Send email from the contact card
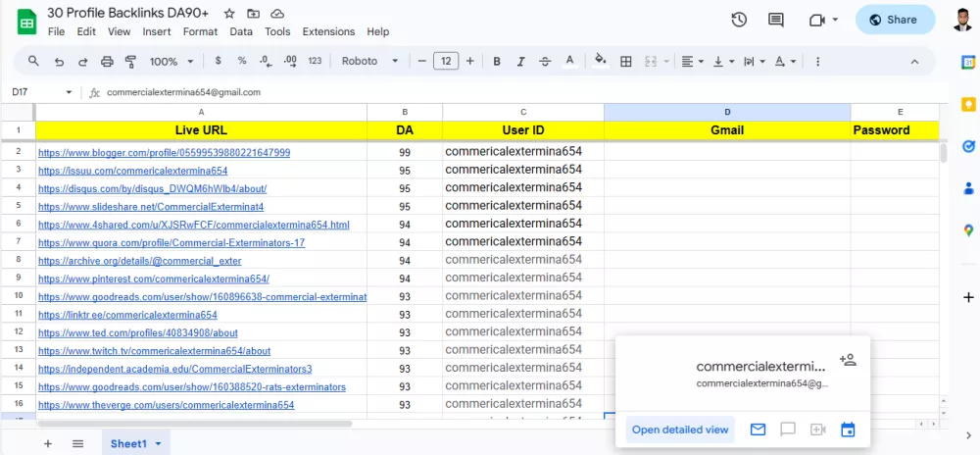 [758, 430]
